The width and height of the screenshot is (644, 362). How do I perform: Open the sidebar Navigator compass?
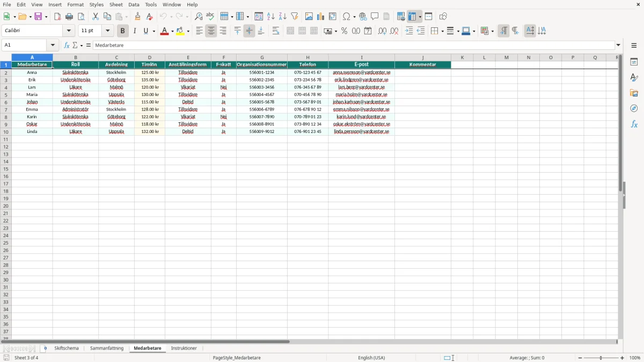(x=634, y=108)
